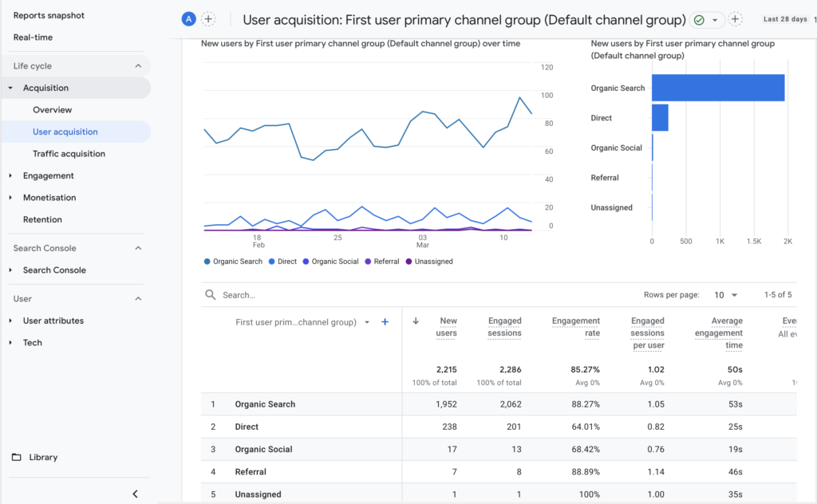
Task: Select the Organic Search table row name
Action: [x=265, y=404]
